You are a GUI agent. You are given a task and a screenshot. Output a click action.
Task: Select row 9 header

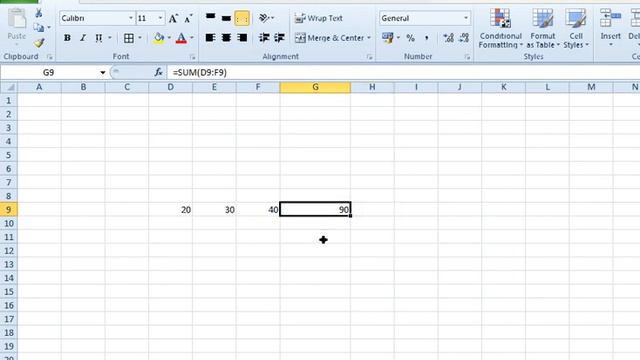[9, 210]
